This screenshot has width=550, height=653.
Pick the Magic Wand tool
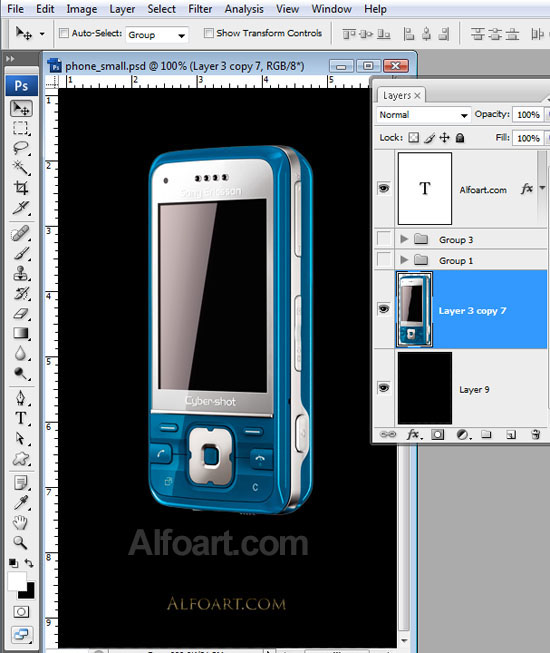click(21, 167)
